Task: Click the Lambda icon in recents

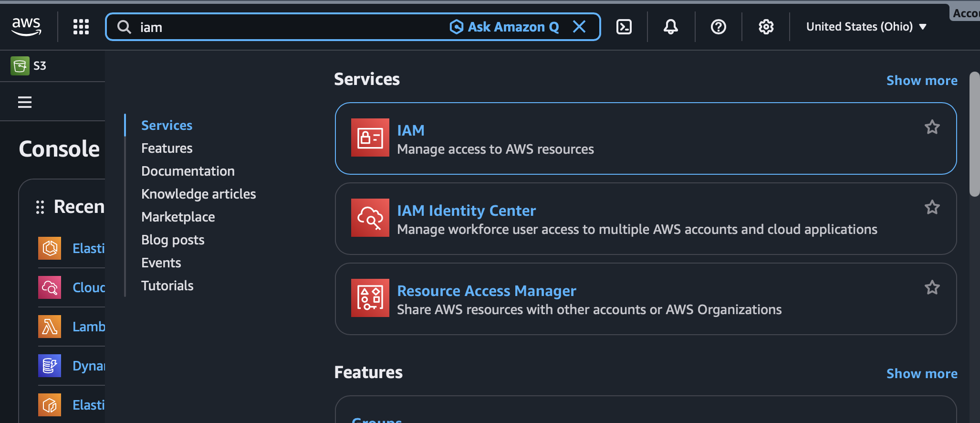Action: pos(50,327)
